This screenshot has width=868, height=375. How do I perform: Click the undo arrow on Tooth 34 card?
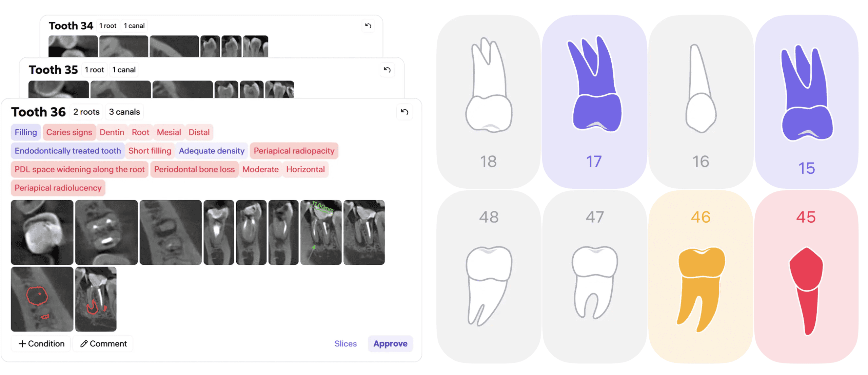point(368,26)
